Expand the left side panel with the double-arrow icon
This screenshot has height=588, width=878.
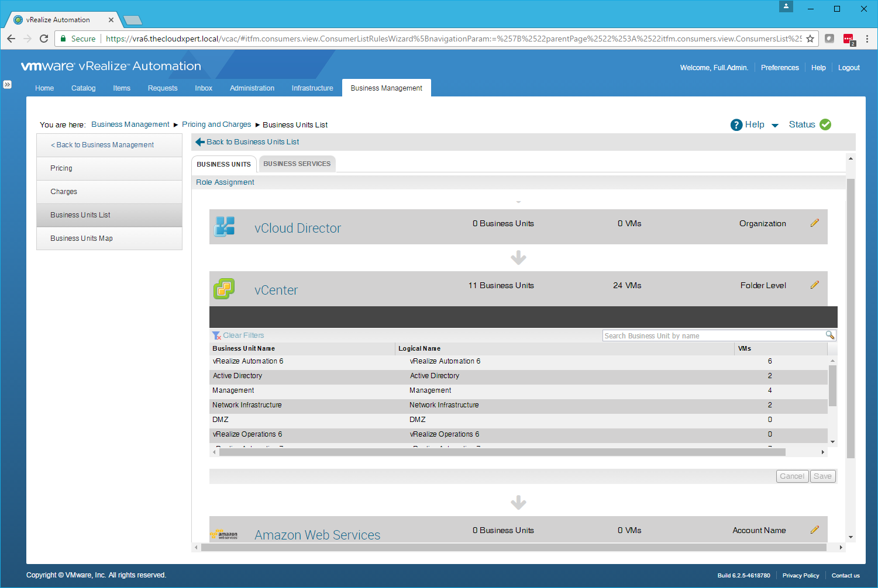click(7, 84)
